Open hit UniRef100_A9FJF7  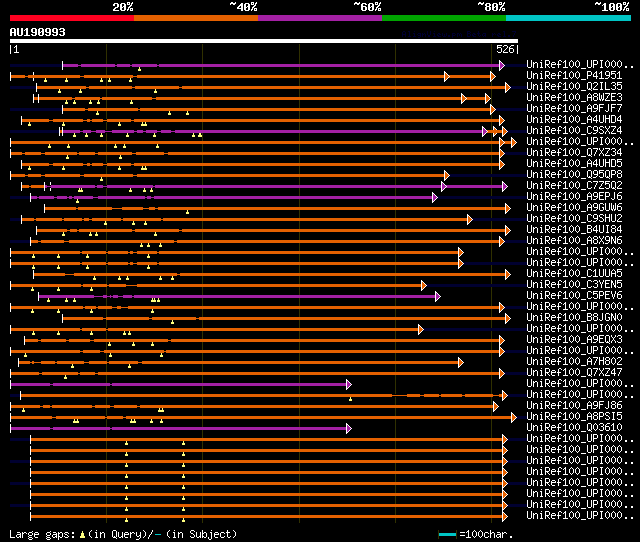(574, 108)
